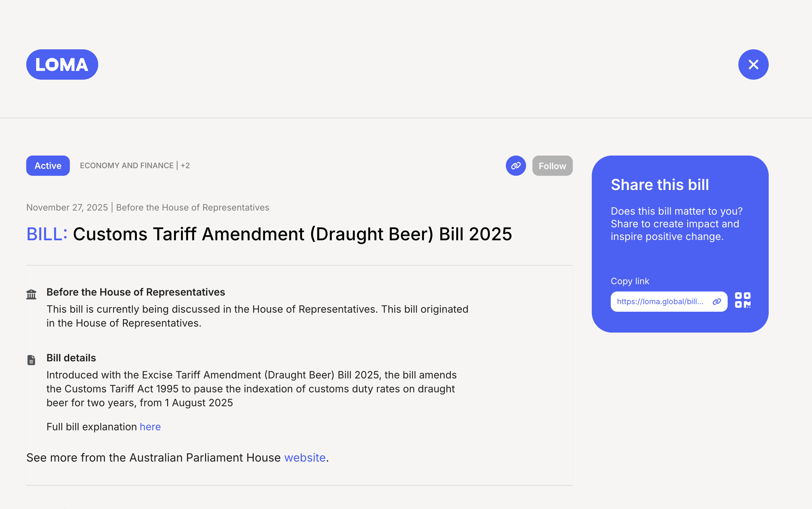Screen dimensions: 812x509
Task: Click the round copy-link icon beside Follow
Action: tap(516, 166)
